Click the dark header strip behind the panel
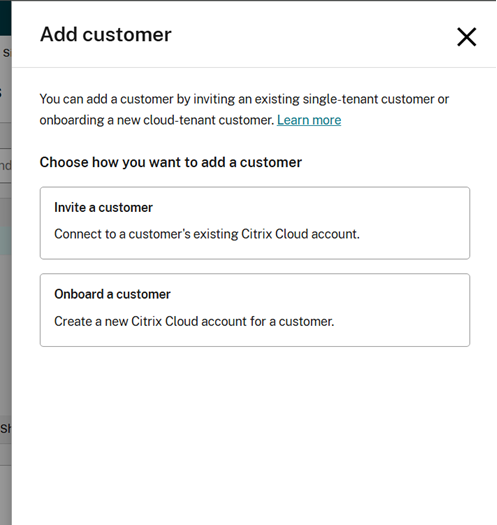 point(5,18)
